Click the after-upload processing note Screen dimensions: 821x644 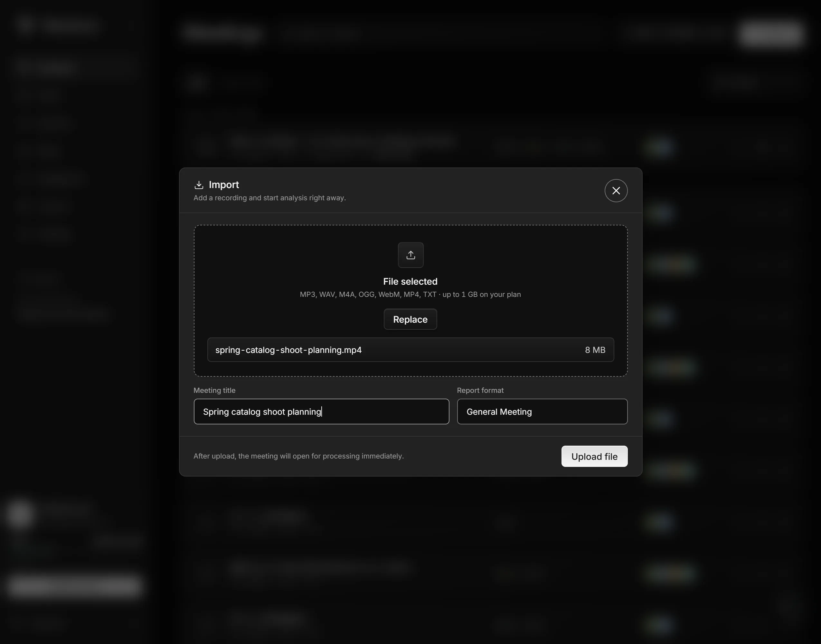point(298,456)
